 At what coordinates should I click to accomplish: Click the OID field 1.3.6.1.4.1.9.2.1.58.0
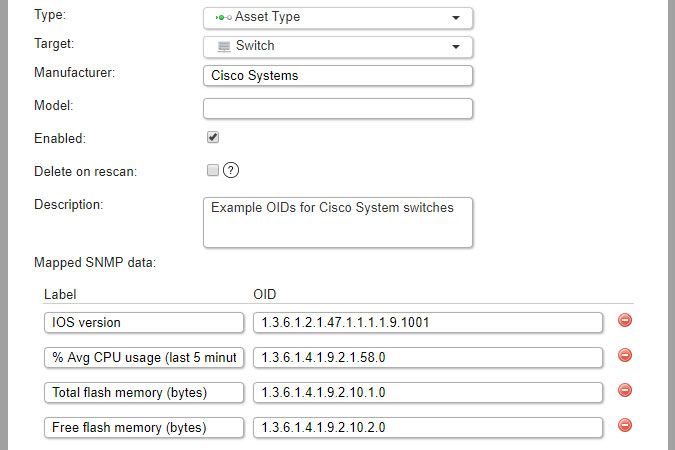(x=428, y=357)
